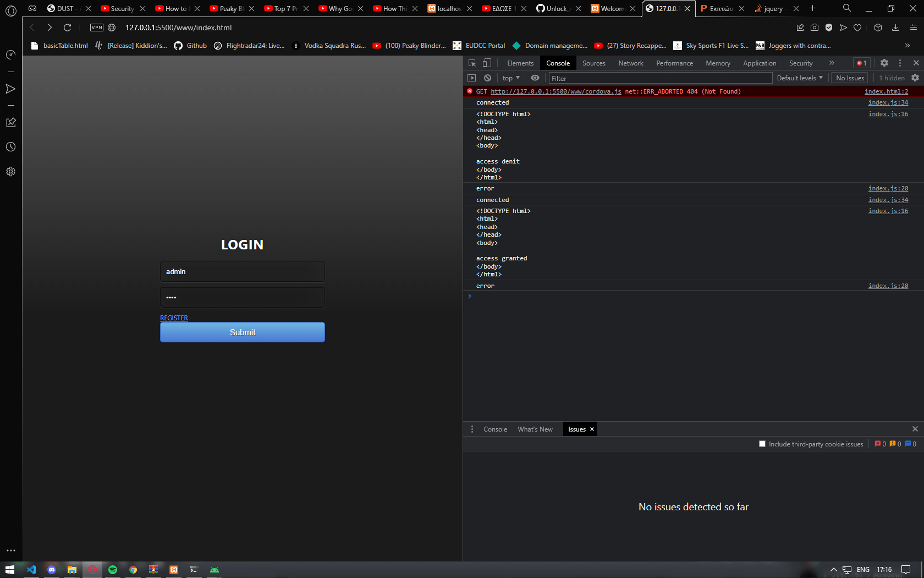Enable Include third-party cookie issues checkbox

pos(762,444)
